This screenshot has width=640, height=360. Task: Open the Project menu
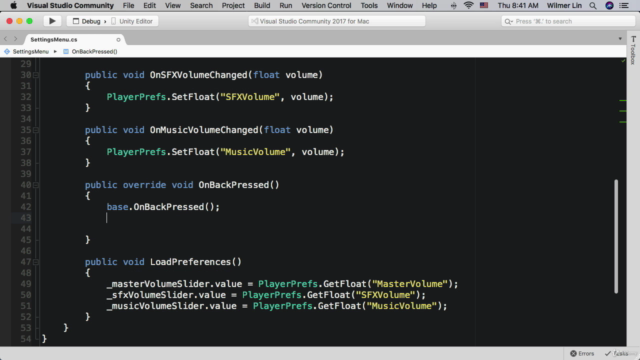click(233, 5)
